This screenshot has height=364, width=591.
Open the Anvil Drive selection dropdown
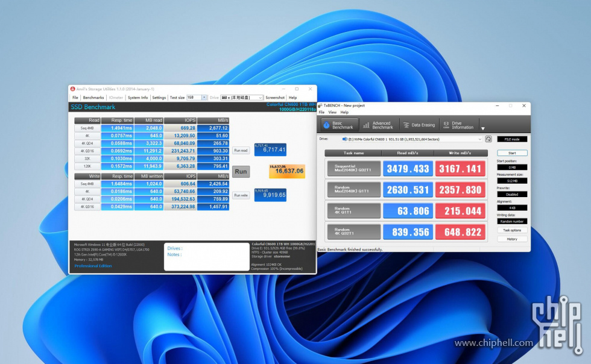(242, 98)
